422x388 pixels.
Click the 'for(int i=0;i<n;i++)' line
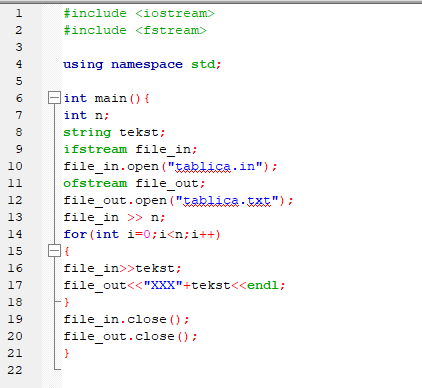point(142,234)
